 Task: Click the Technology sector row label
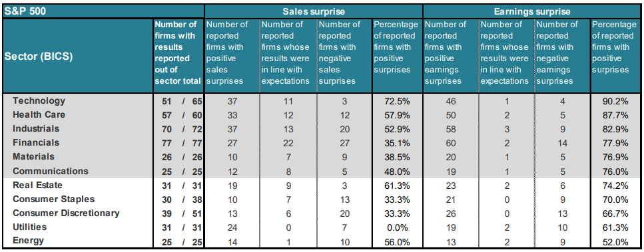click(x=39, y=101)
